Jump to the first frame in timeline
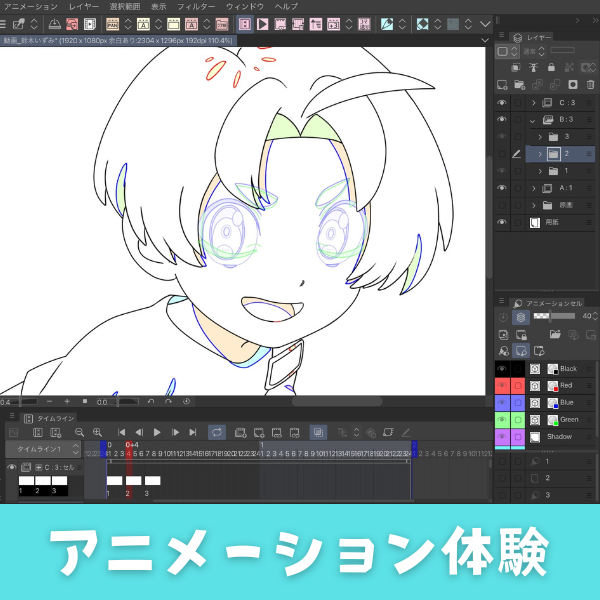Image resolution: width=600 pixels, height=600 pixels. tap(122, 432)
